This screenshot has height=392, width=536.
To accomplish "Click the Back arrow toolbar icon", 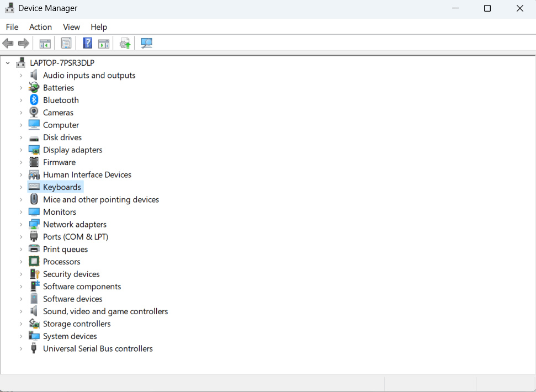I will [8, 44].
